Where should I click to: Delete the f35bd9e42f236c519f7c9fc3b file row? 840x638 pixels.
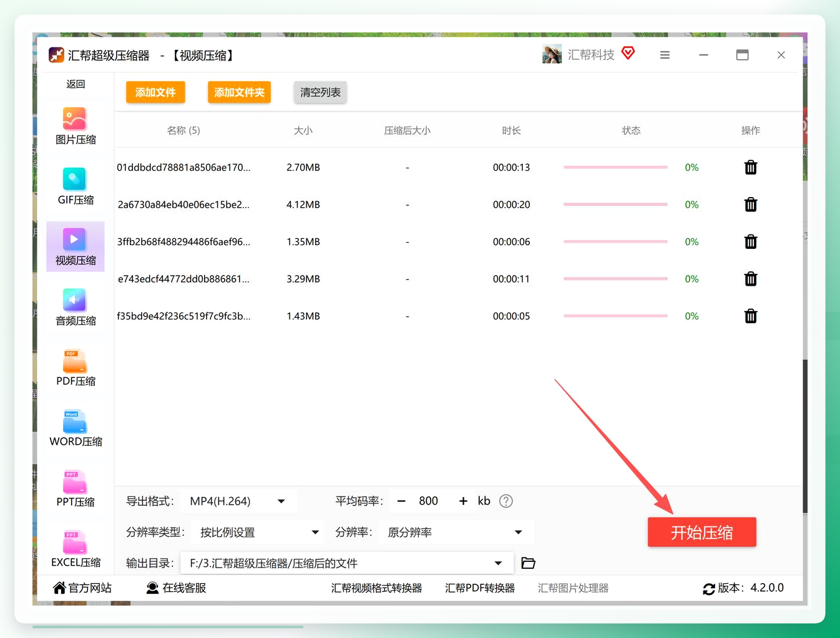click(x=751, y=316)
